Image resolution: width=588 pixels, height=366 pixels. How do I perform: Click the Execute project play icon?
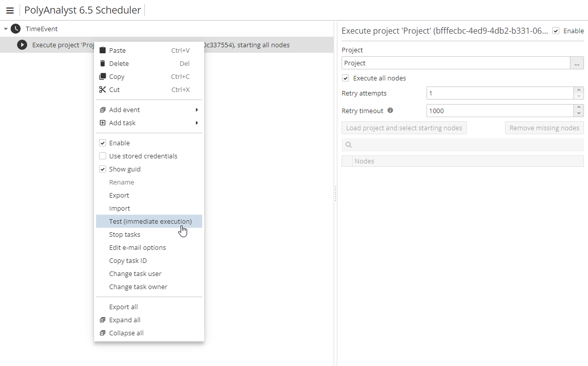pos(22,45)
